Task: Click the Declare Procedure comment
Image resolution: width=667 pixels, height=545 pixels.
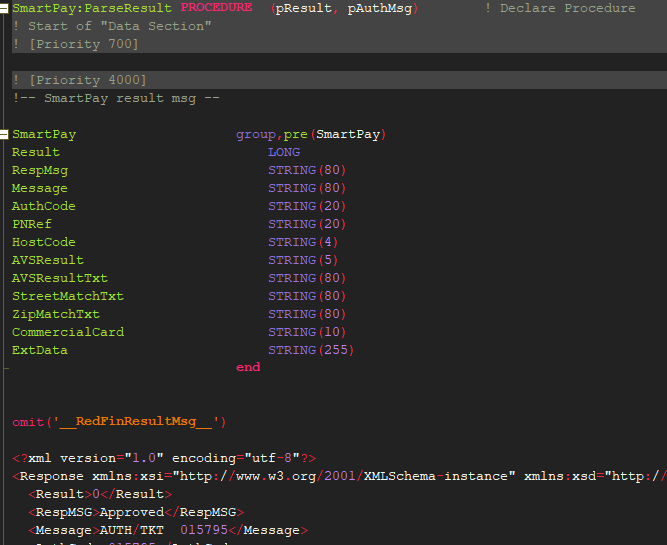Action: (x=567, y=8)
